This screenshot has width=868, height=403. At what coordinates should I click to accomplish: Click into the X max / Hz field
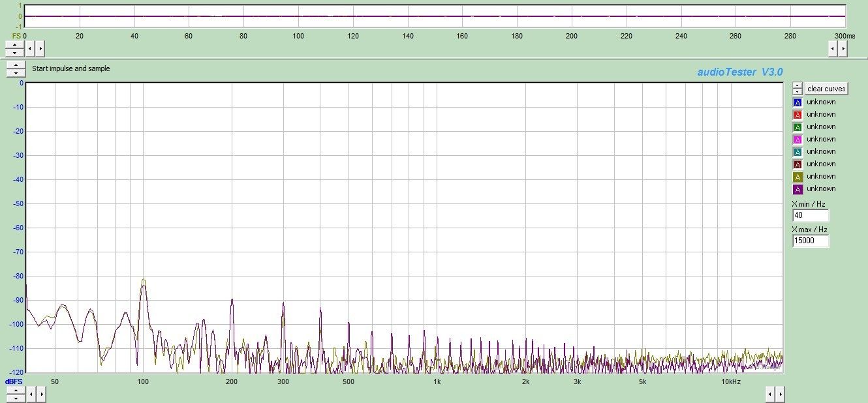click(x=810, y=241)
